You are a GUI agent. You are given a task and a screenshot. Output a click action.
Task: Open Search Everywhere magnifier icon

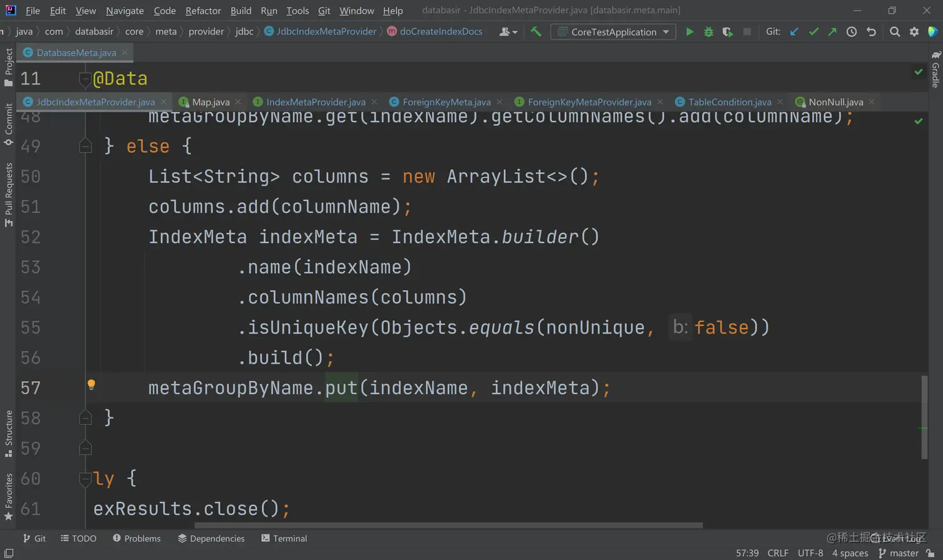(894, 32)
